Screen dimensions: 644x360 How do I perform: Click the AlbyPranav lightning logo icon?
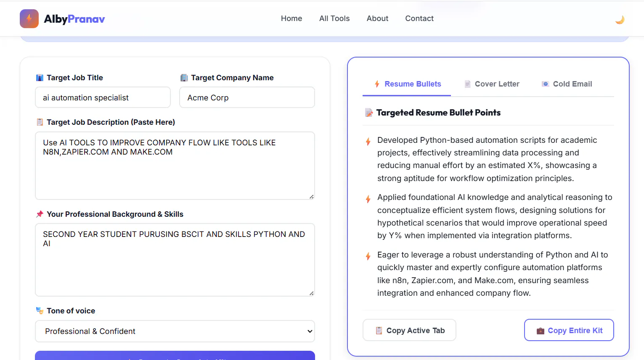(x=29, y=19)
